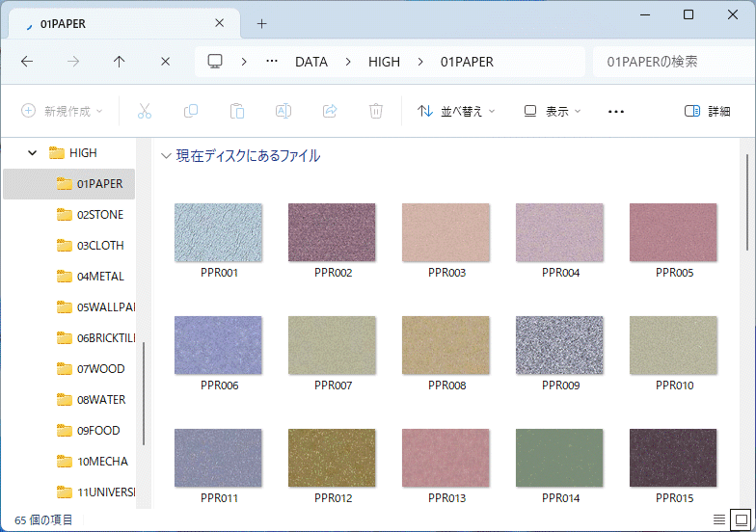The width and height of the screenshot is (756, 532).
Task: Select the PPR015 dark plum thumbnail
Action: pyautogui.click(x=673, y=459)
